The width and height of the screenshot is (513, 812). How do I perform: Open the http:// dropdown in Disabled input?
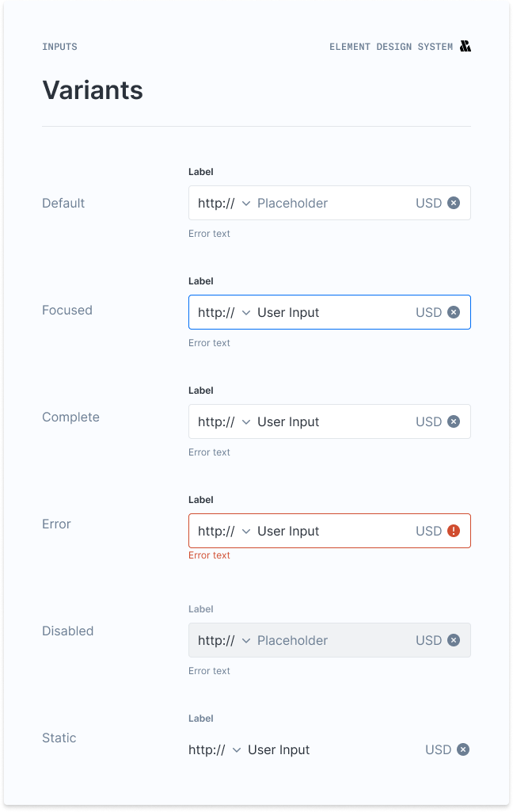[245, 641]
